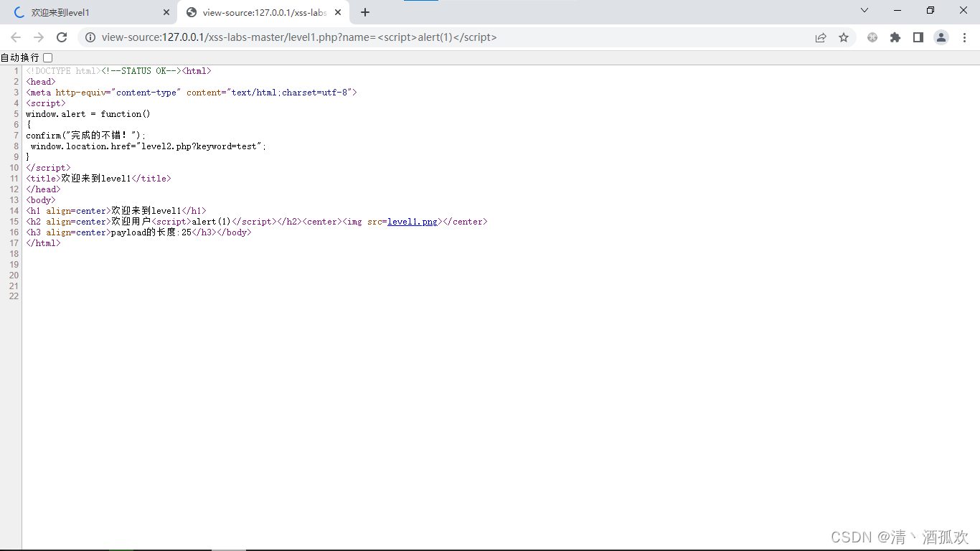
Task: Open the tab search chevron
Action: coord(864,10)
